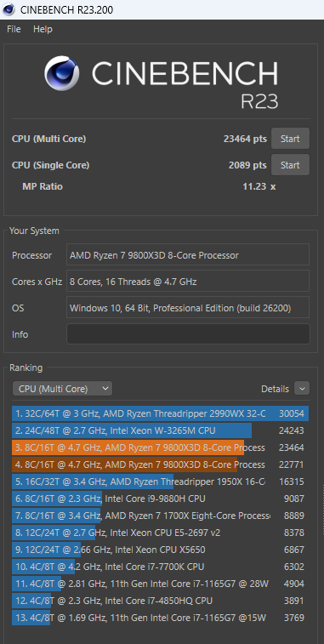Open the Help menu
Viewport: 324px width, 644px height.
(43, 29)
